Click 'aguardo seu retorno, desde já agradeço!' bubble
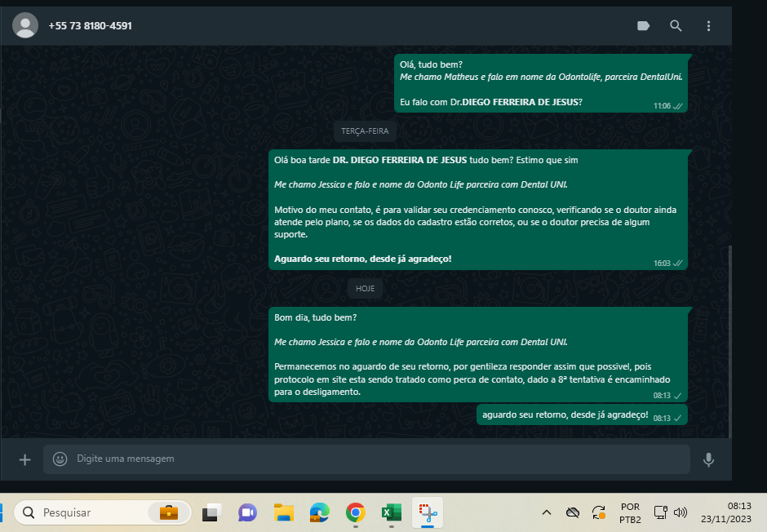This screenshot has height=532, width=767. 582,415
